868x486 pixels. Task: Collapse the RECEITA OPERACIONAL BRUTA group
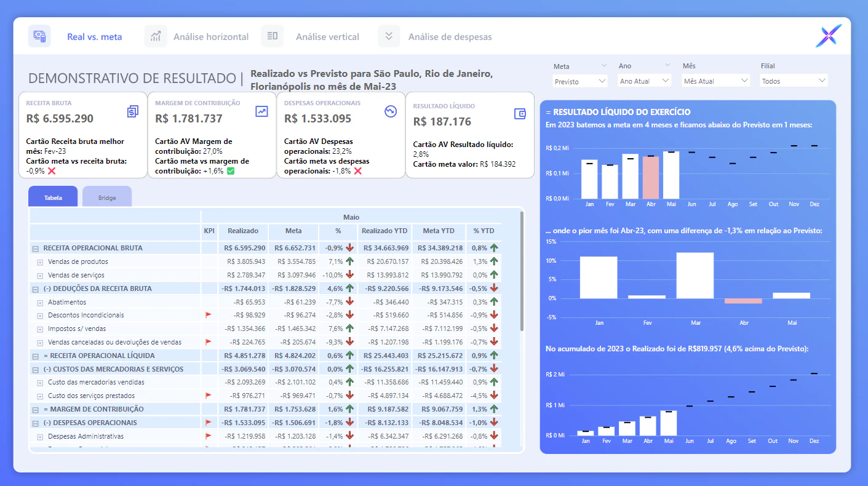36,249
